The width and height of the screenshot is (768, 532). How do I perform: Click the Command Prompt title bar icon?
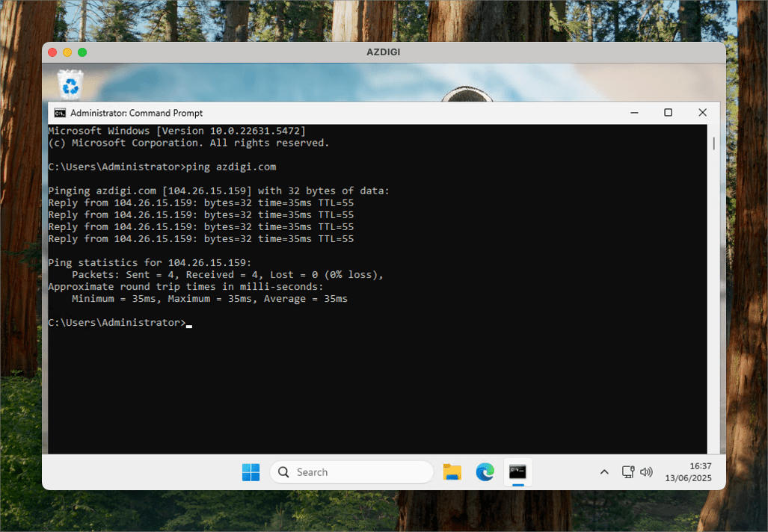[60, 113]
